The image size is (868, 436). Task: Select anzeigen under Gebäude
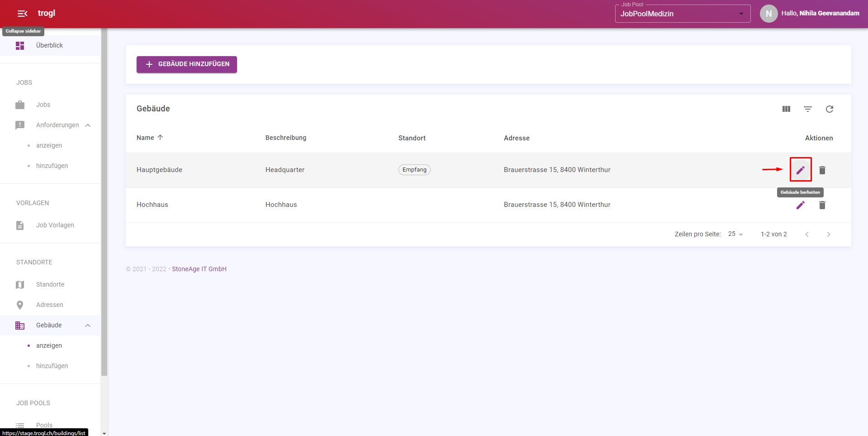pos(49,345)
